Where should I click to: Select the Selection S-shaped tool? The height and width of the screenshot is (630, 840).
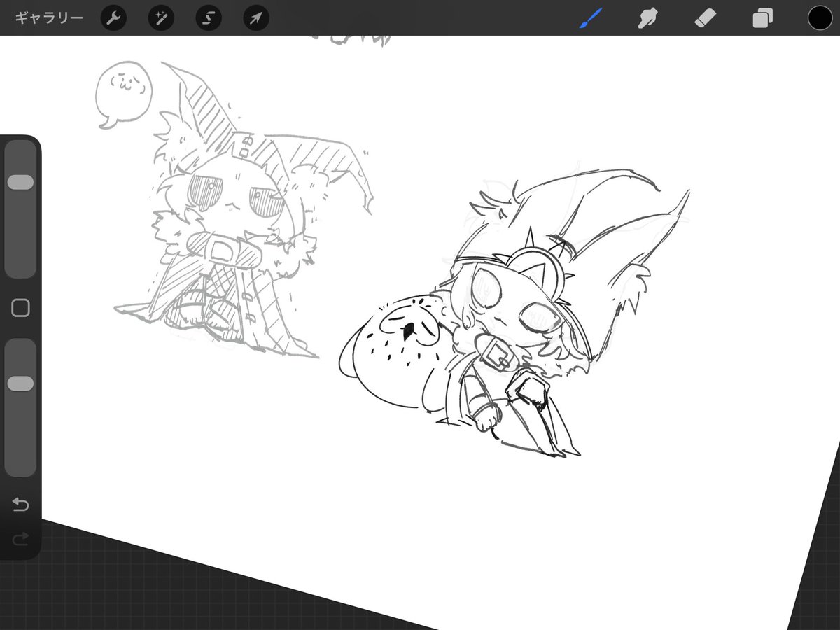[209, 17]
